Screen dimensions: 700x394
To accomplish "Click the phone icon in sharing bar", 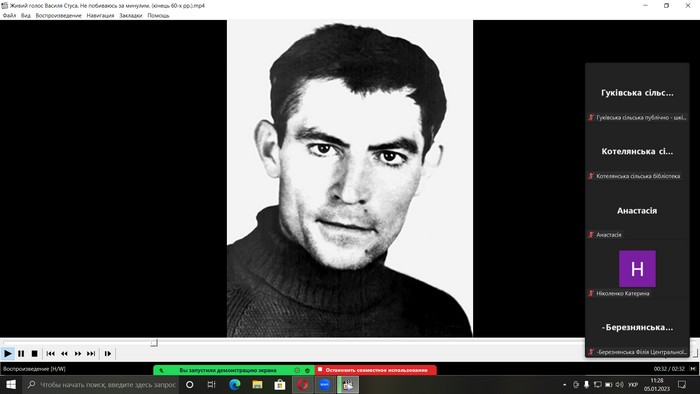I will 161,370.
